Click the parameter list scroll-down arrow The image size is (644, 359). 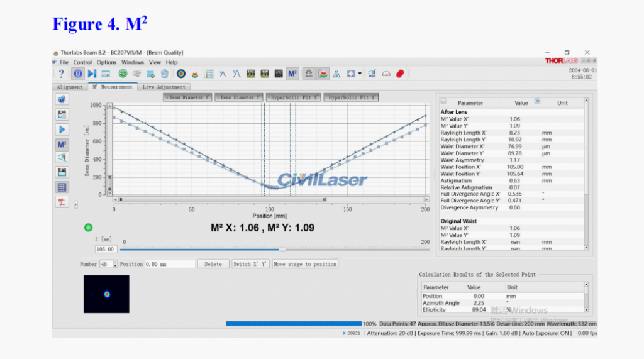[586, 248]
